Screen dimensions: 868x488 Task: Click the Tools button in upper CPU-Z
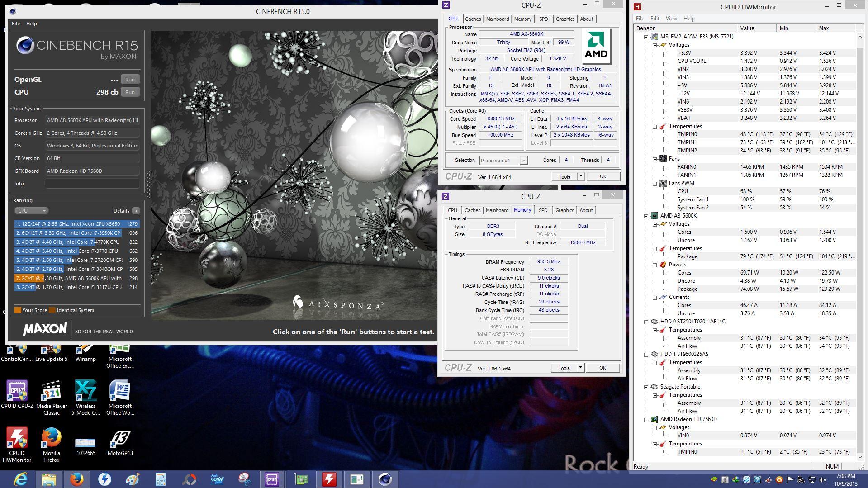(564, 176)
